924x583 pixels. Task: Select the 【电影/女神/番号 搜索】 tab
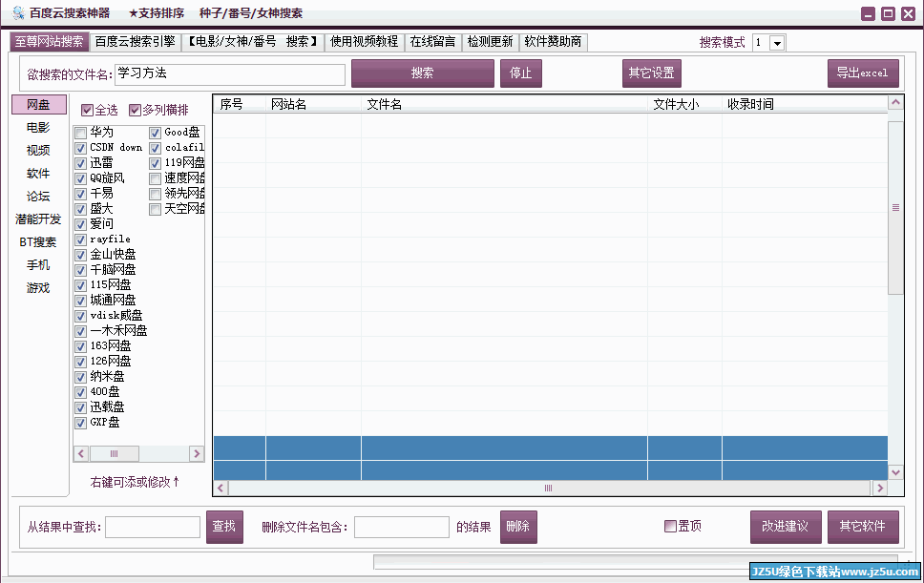[253, 42]
